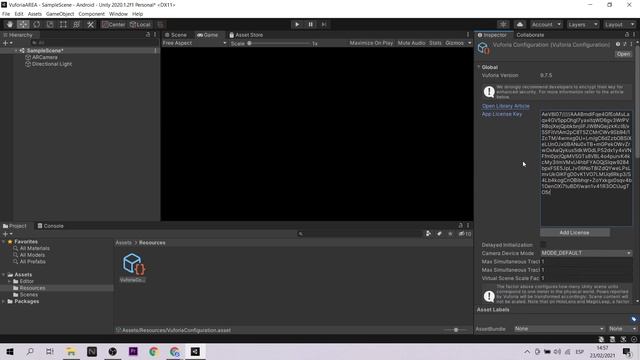Open the Component menu

[x=91, y=14]
